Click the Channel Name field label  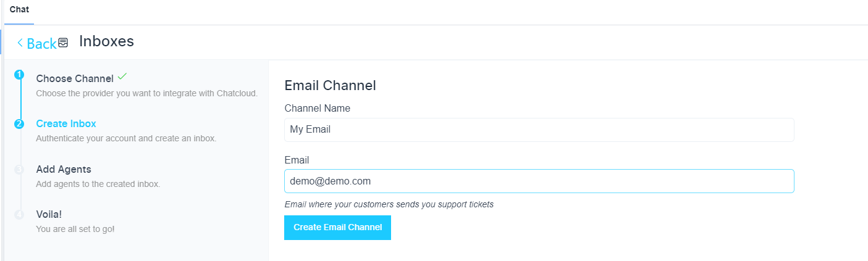[x=317, y=108]
